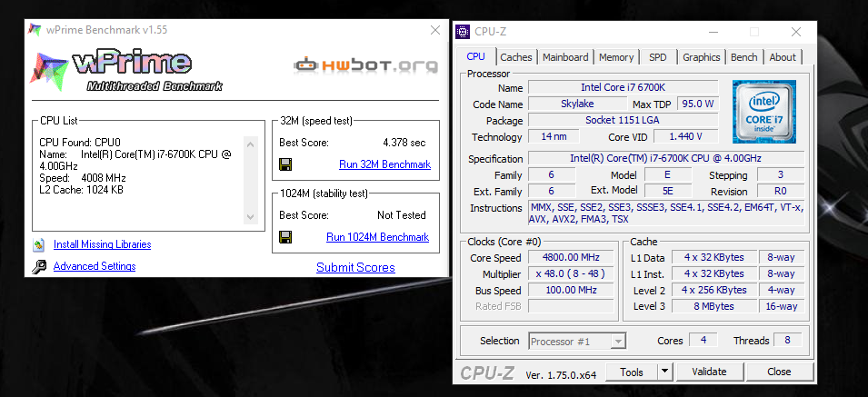Click the Multiplier value x 48.0

click(571, 274)
